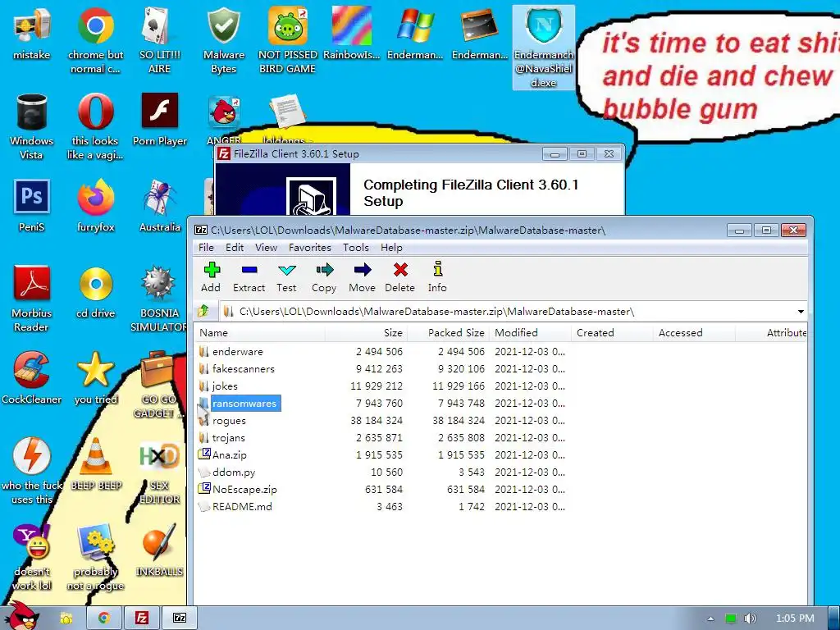
Task: Click the 'Australia' spider solitaire icon
Action: click(x=160, y=206)
